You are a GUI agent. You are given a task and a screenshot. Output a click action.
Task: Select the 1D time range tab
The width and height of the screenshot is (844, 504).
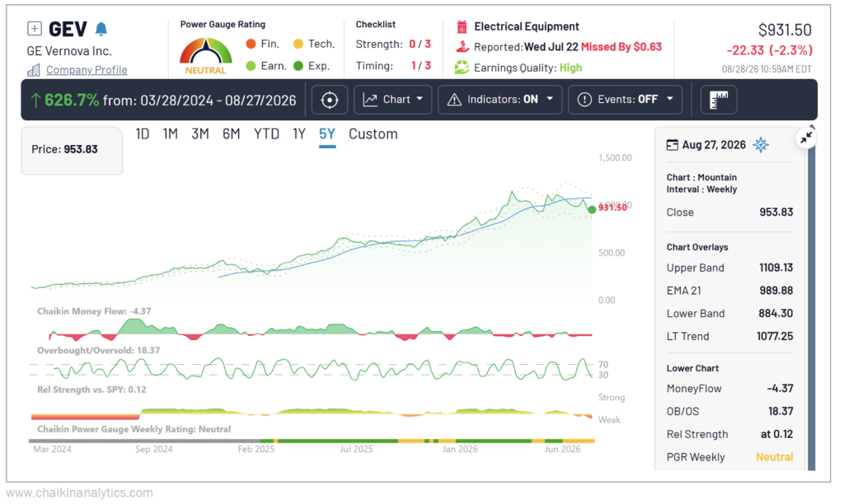coord(142,134)
